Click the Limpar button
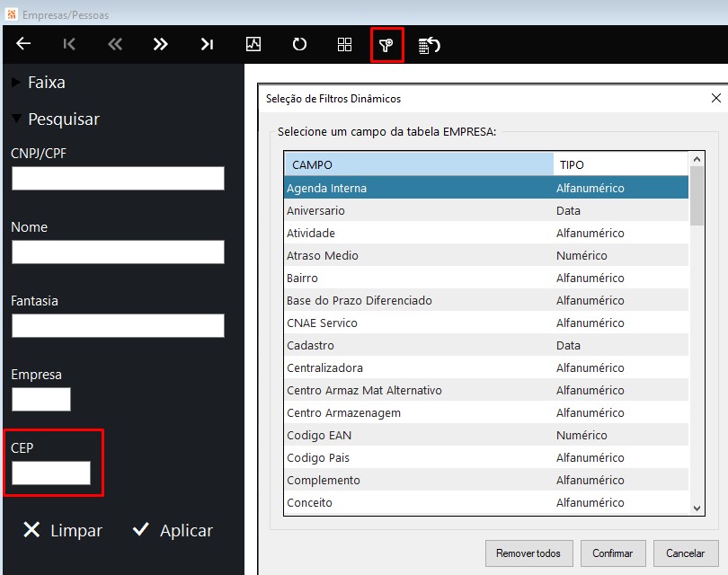The image size is (728, 575). coord(63,530)
